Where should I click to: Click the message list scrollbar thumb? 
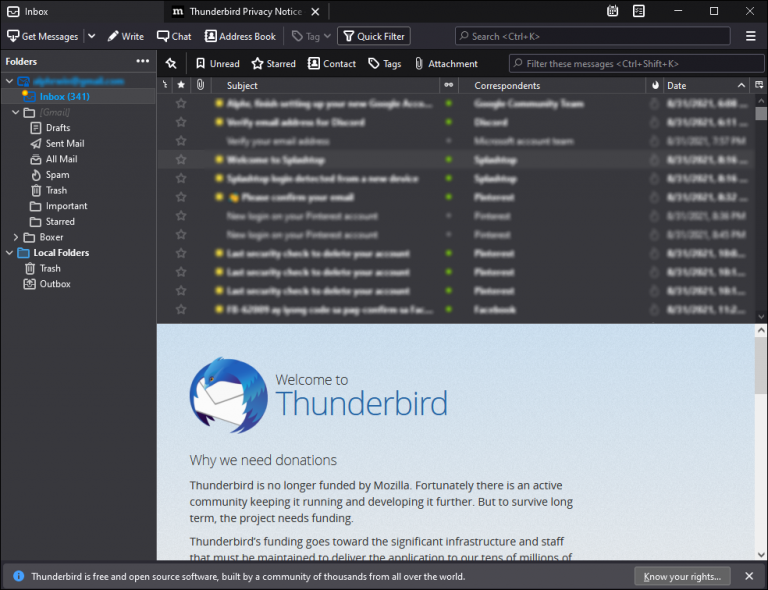tap(761, 113)
